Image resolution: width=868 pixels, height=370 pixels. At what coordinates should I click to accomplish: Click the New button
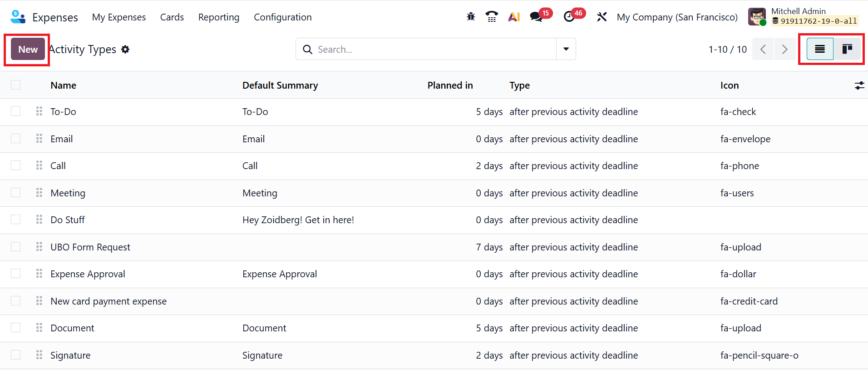pos(28,50)
